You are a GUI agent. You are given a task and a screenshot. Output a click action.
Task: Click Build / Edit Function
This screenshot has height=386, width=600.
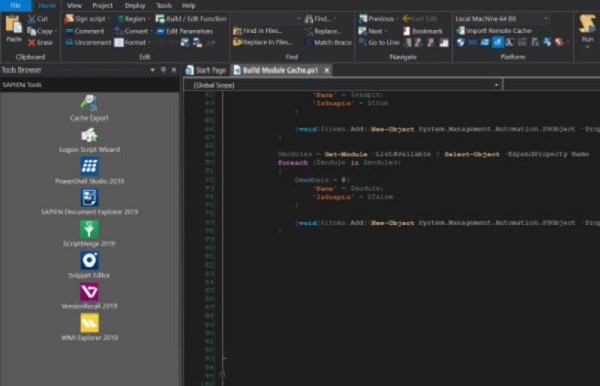(191, 19)
